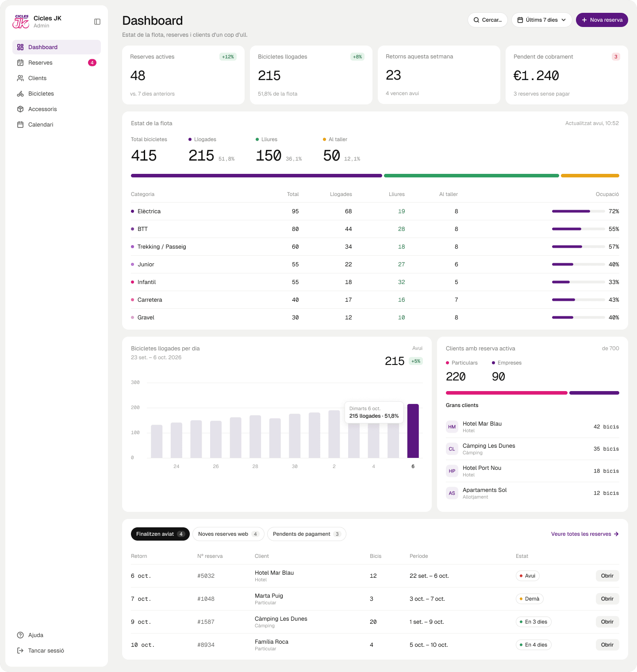Click the Calendari calendar icon
The height and width of the screenshot is (672, 637).
(x=20, y=125)
